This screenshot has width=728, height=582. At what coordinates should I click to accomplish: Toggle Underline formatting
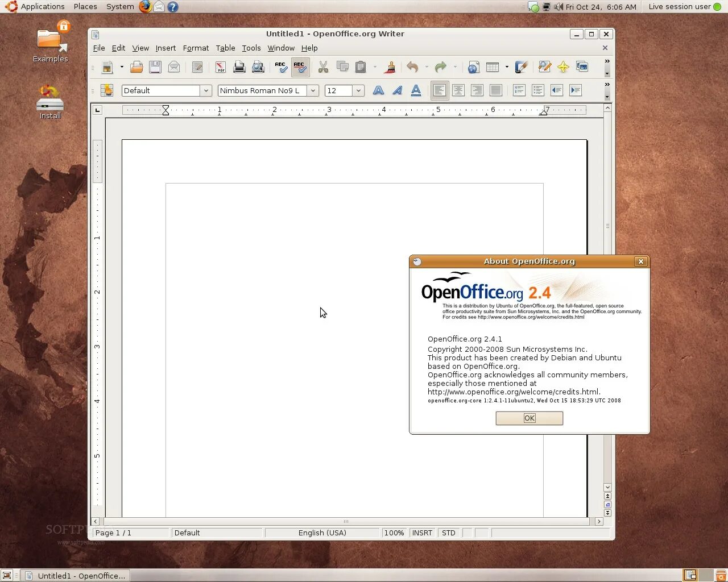click(416, 90)
